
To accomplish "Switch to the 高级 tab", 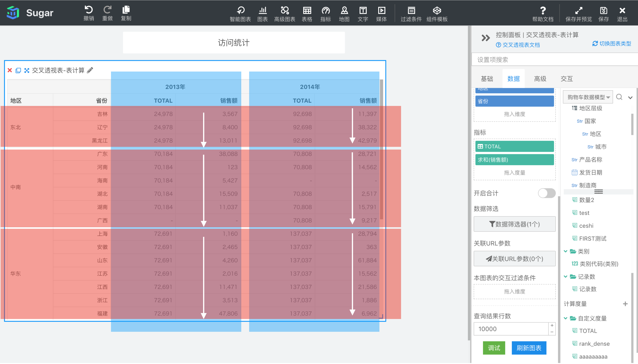I will 540,79.
